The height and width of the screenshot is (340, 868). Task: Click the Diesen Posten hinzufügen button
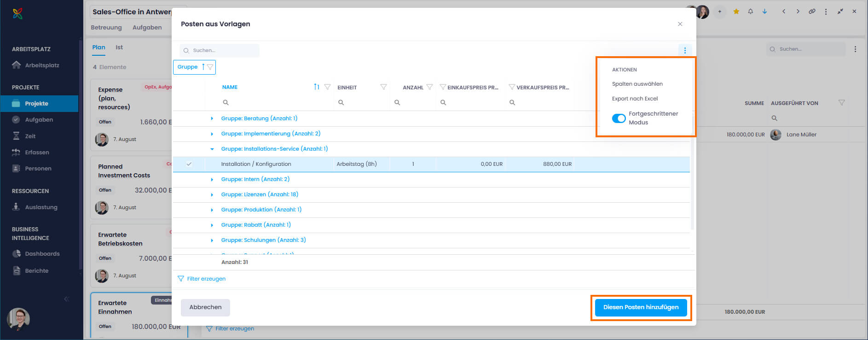641,307
